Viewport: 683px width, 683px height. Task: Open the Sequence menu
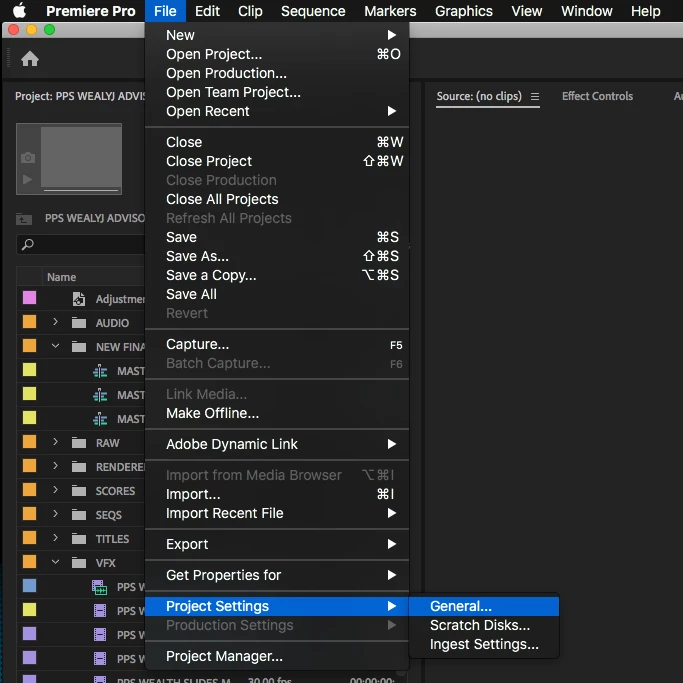pyautogui.click(x=313, y=11)
